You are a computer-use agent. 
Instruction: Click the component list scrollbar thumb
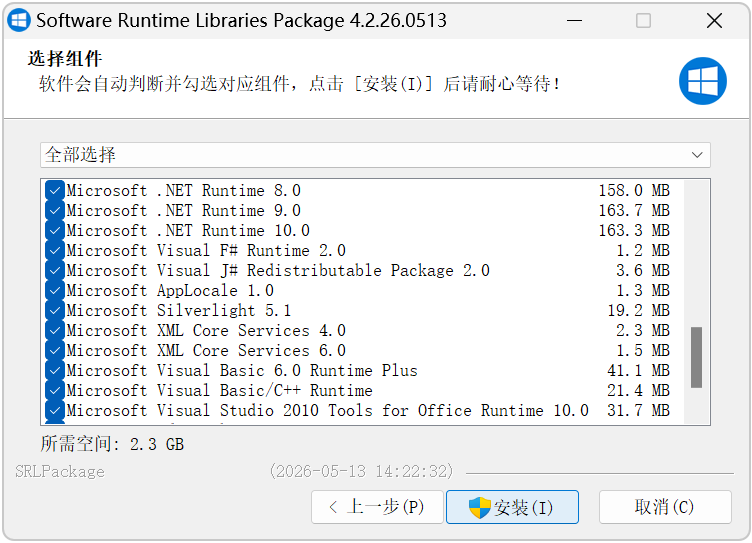click(696, 357)
